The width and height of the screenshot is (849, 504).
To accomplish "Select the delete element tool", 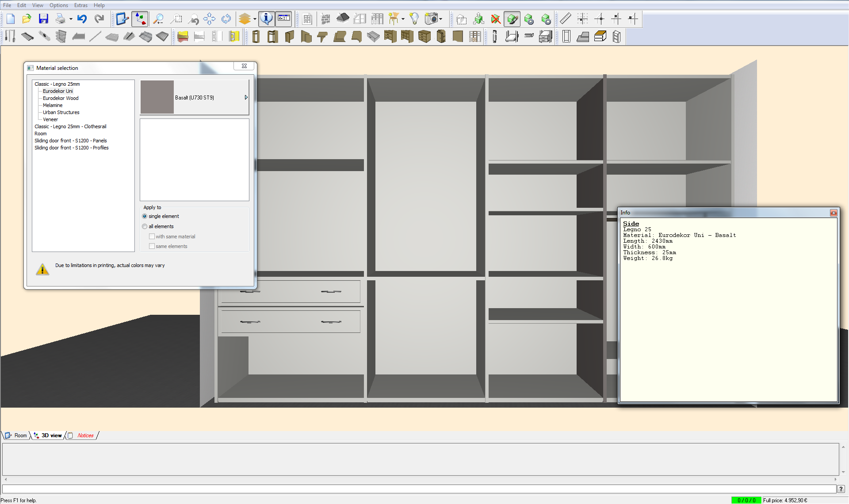I will (x=495, y=19).
